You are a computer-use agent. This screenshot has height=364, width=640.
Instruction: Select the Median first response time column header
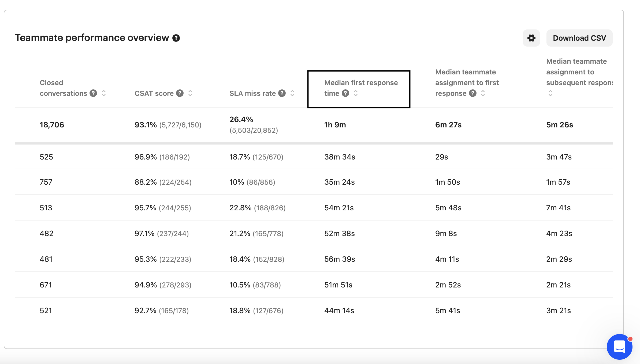click(359, 89)
